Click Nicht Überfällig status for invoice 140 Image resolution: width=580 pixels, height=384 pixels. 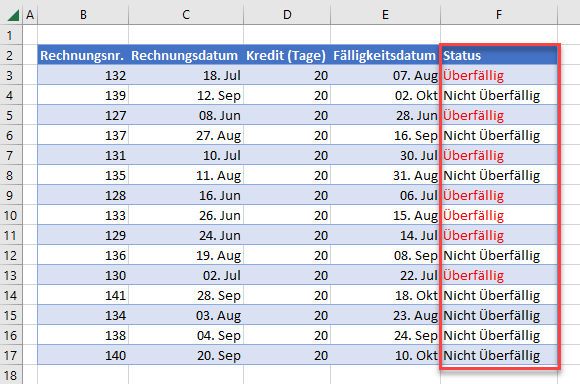(x=499, y=355)
